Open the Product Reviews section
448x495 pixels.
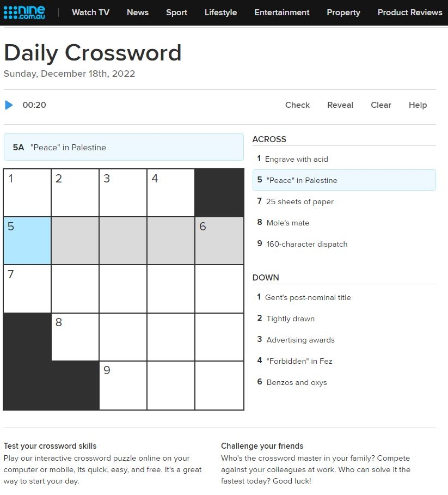[x=409, y=13]
